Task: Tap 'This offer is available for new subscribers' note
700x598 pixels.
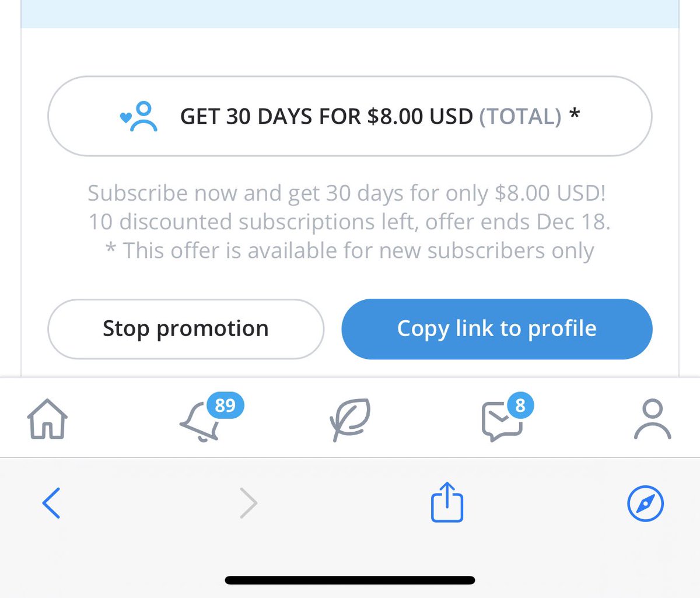Action: pos(349,251)
